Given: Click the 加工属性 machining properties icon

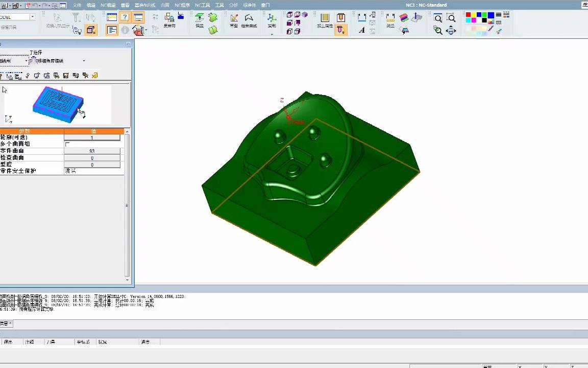Looking at the screenshot, I should click(325, 19).
